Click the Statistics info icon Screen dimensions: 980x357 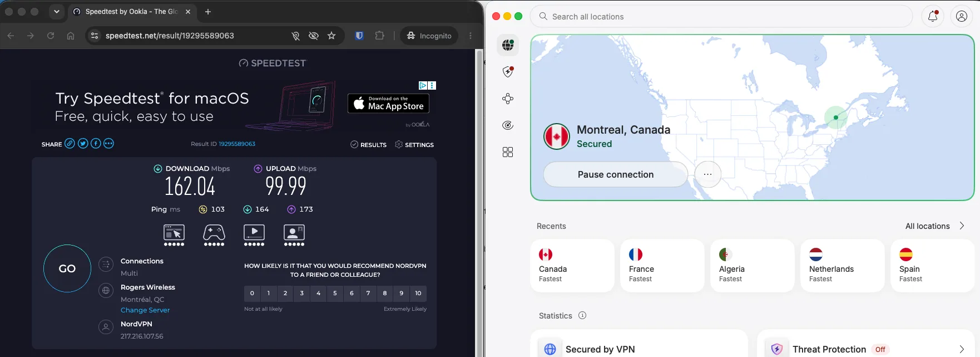pyautogui.click(x=582, y=315)
